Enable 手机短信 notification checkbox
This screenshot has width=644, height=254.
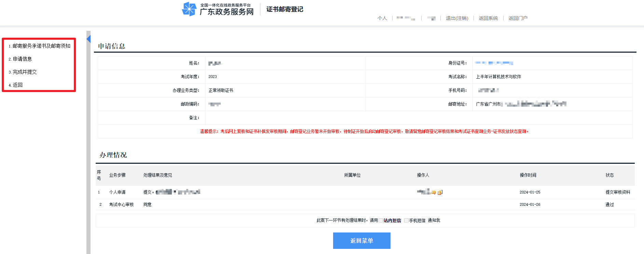click(406, 220)
